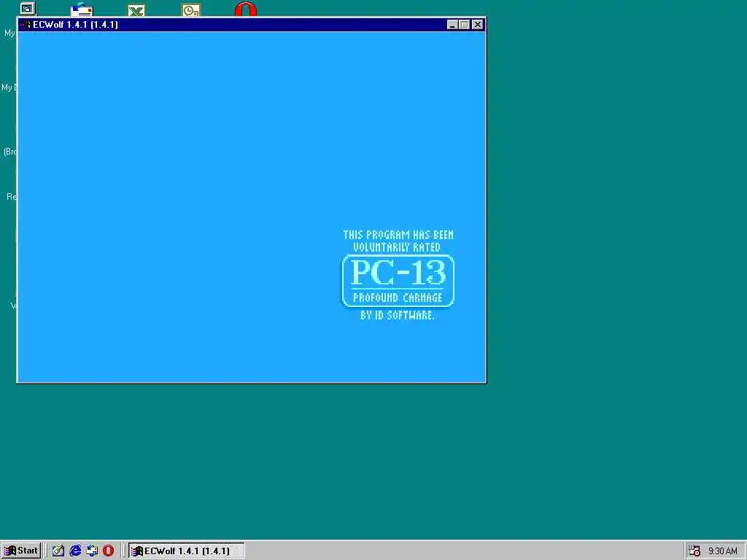Click the "Profound Carnage" text
747x560 pixels.
pos(398,298)
